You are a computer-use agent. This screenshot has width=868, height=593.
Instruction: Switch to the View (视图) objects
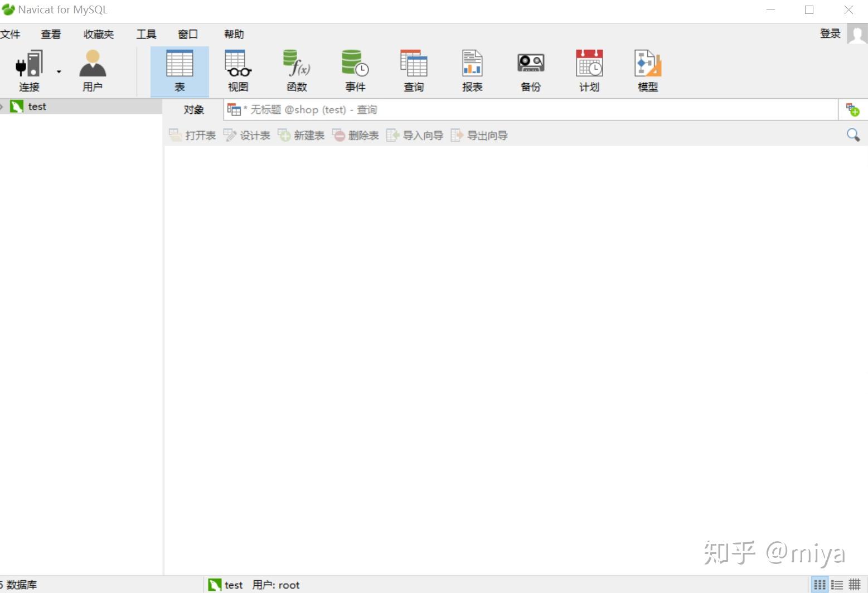[x=238, y=71]
